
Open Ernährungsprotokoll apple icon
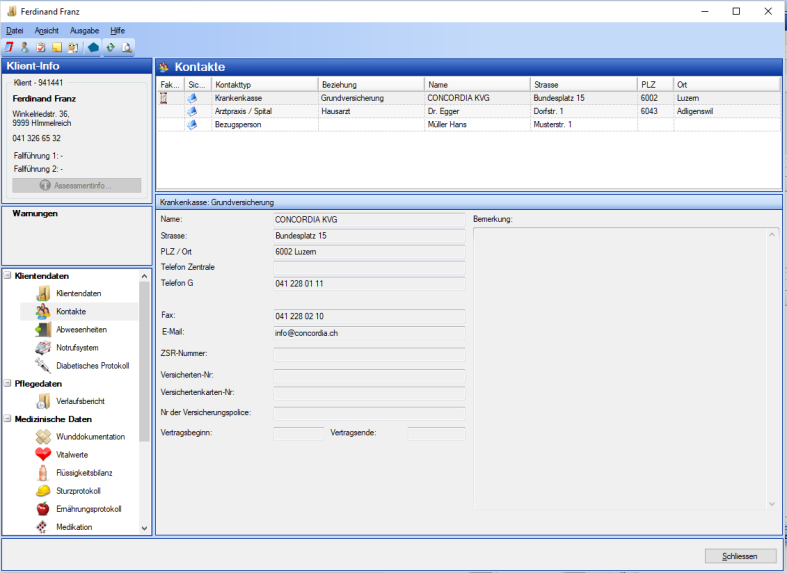[x=43, y=509]
